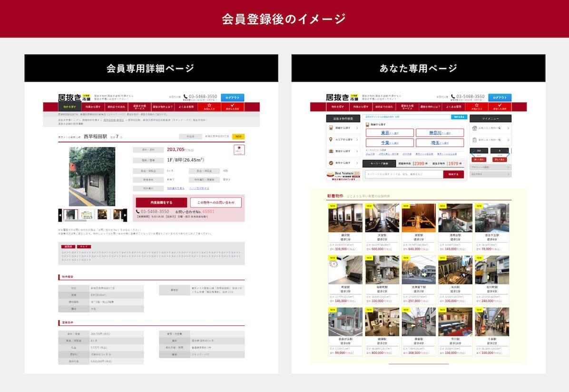This screenshot has width=569, height=392.
Task: Click the checkmark icon in the right page navbar
Action: point(500,105)
